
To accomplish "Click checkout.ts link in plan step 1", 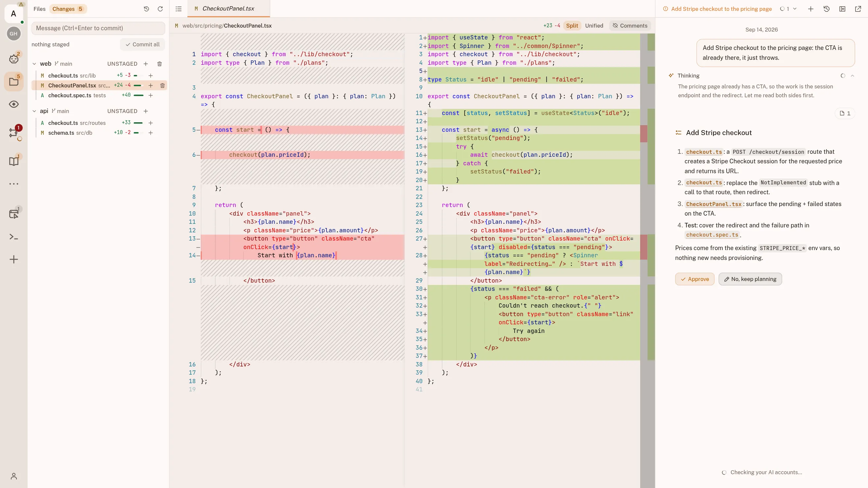I will click(704, 152).
